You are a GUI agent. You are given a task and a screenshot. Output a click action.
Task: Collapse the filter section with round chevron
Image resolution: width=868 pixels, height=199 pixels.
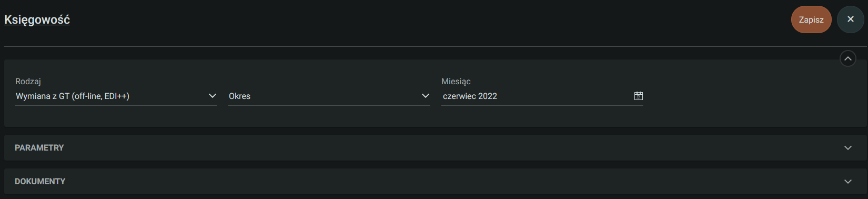[x=847, y=58]
